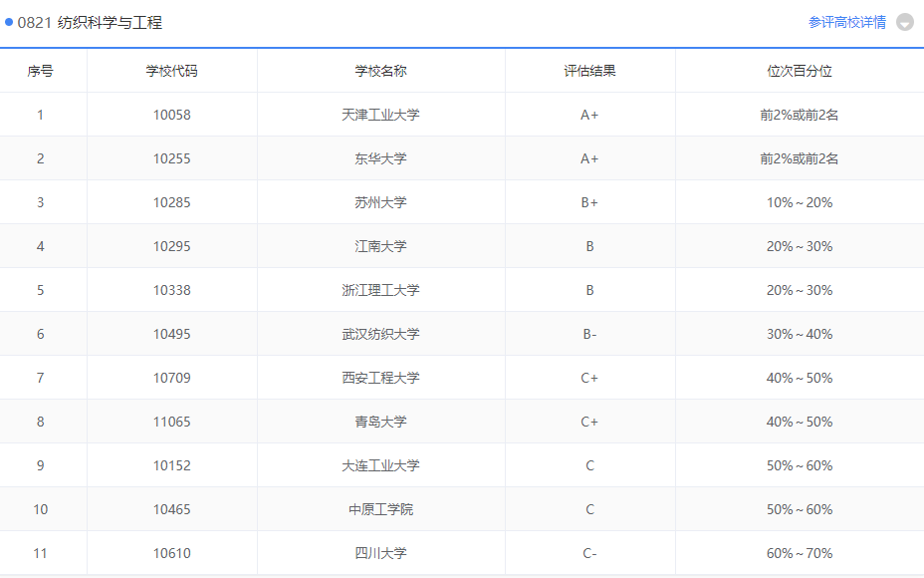Image resolution: width=924 pixels, height=578 pixels.
Task: Click the 评估结果 column header
Action: [589, 71]
